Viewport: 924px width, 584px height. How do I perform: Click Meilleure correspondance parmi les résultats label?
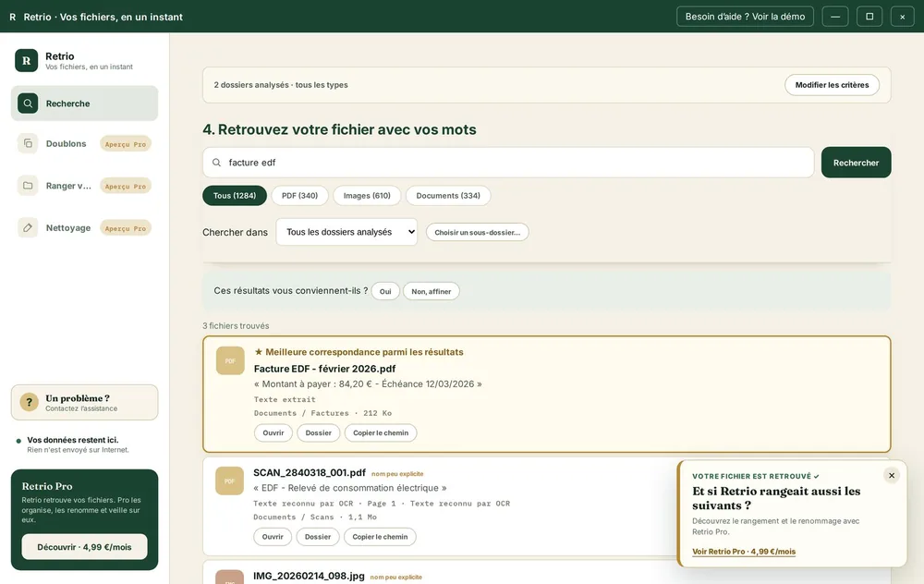click(x=359, y=352)
